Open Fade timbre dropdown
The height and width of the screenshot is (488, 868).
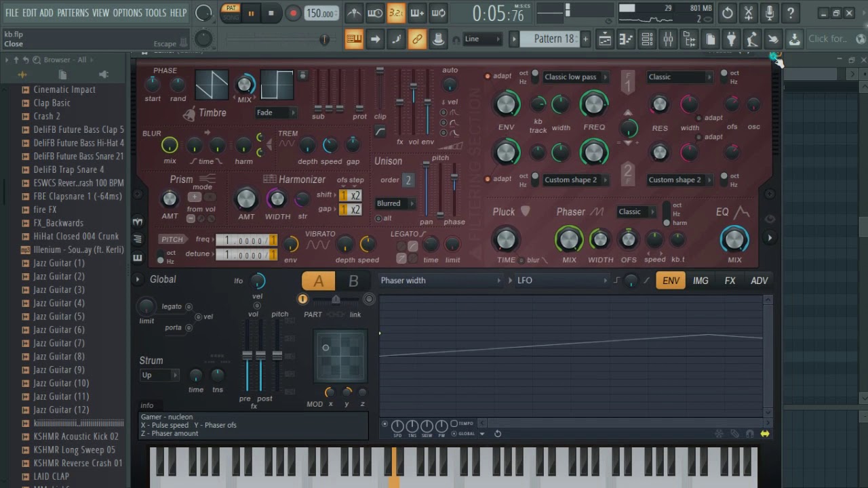click(275, 113)
